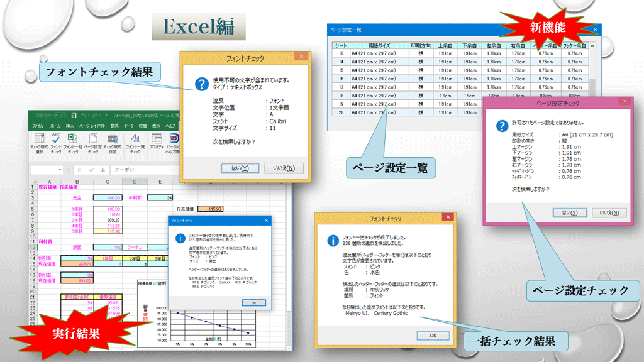
Task: Switch to the ページレイアウト ribbon tab
Action: point(92,126)
